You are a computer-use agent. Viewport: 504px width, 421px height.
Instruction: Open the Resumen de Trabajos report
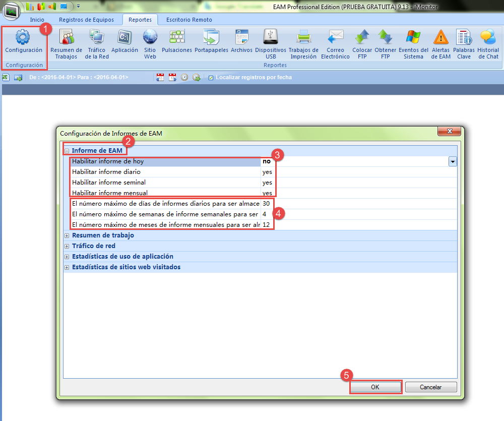tap(66, 44)
